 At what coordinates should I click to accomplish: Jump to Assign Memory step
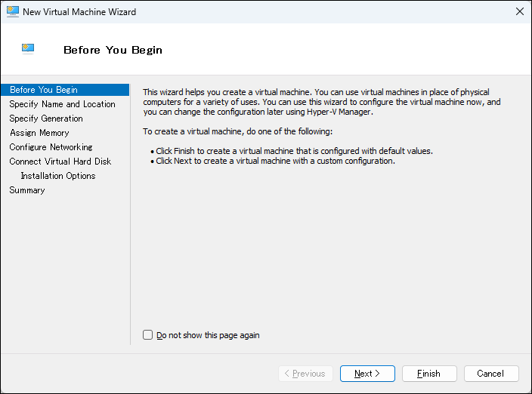[39, 133]
